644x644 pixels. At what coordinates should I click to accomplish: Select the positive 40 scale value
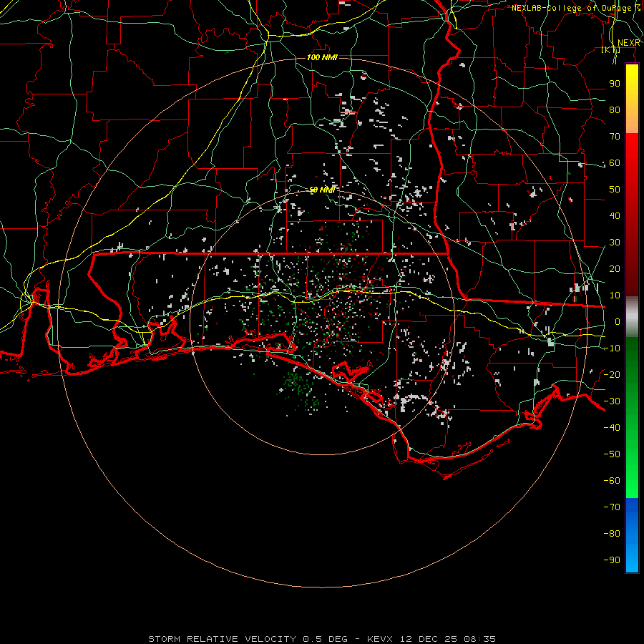tap(615, 215)
